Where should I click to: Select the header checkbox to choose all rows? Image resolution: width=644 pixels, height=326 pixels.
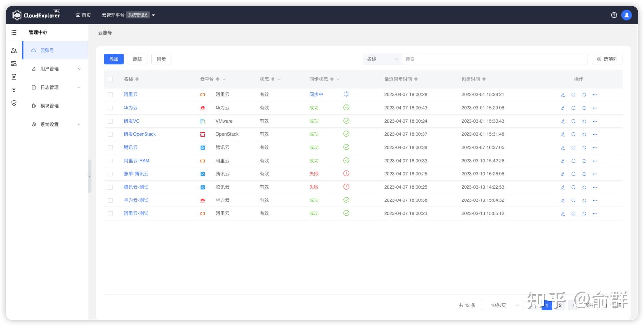pos(111,79)
